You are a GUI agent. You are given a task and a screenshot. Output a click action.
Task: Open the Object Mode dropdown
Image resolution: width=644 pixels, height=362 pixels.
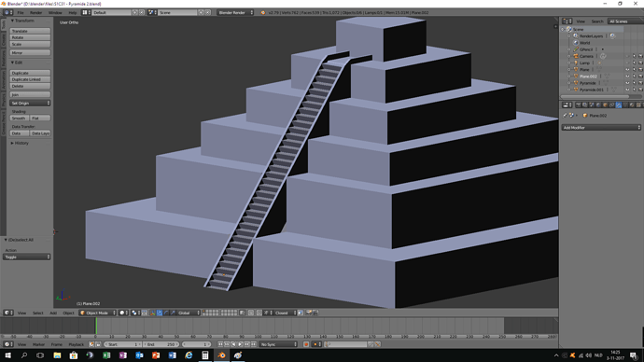click(x=98, y=313)
